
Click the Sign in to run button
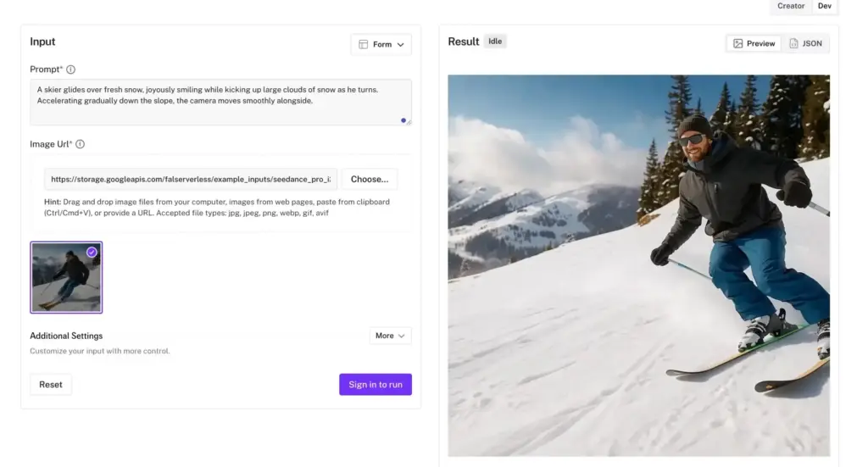(x=375, y=384)
